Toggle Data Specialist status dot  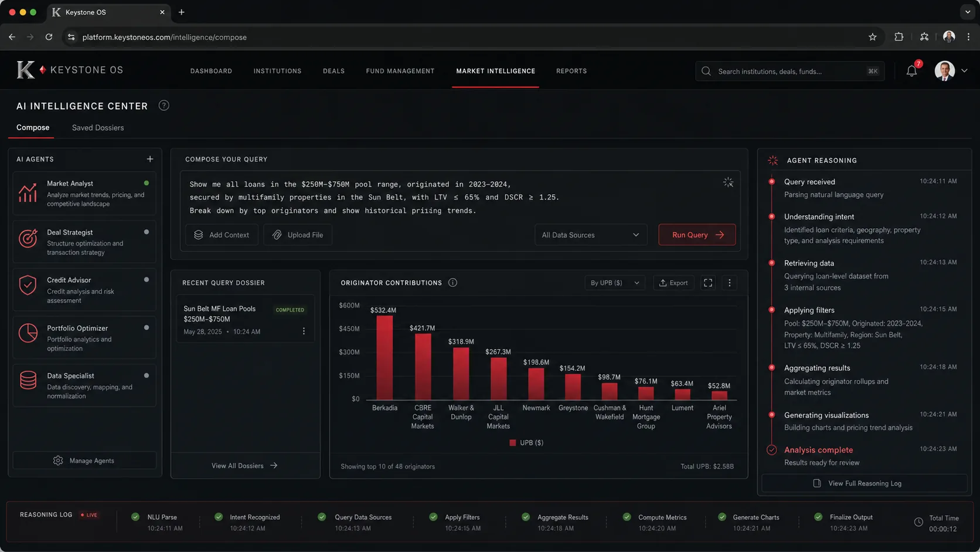tap(147, 375)
